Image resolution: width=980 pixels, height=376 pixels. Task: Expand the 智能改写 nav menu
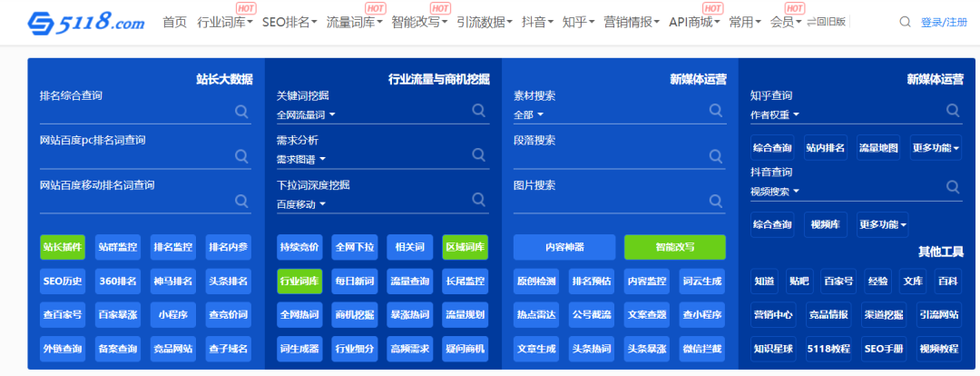click(419, 23)
